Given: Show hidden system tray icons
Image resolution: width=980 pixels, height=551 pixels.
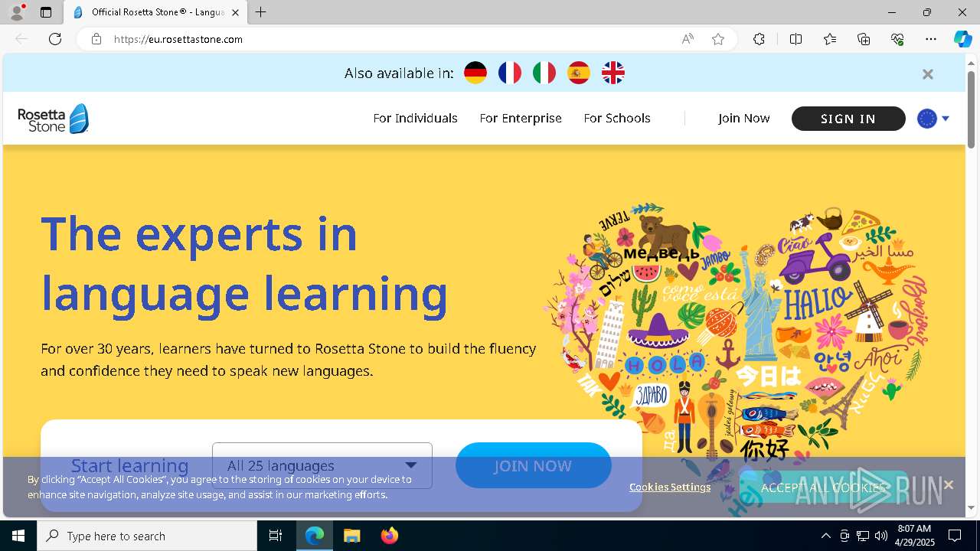Looking at the screenshot, I should (x=825, y=536).
